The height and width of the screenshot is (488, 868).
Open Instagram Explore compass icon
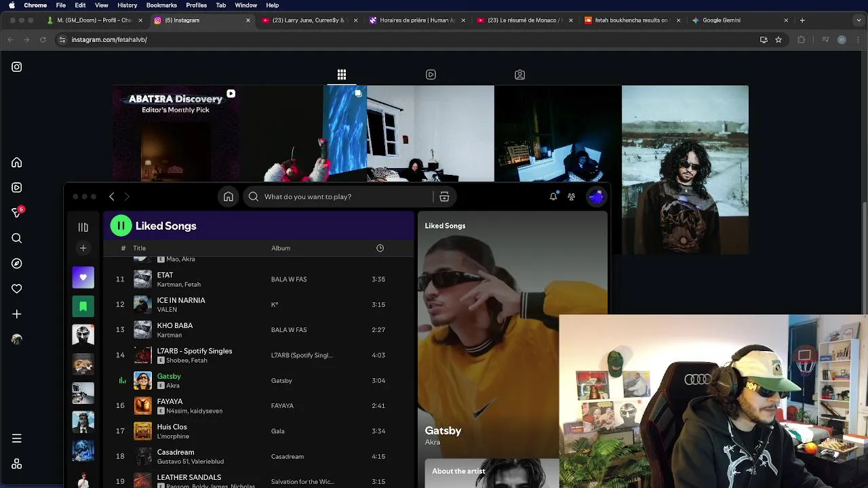tap(17, 264)
